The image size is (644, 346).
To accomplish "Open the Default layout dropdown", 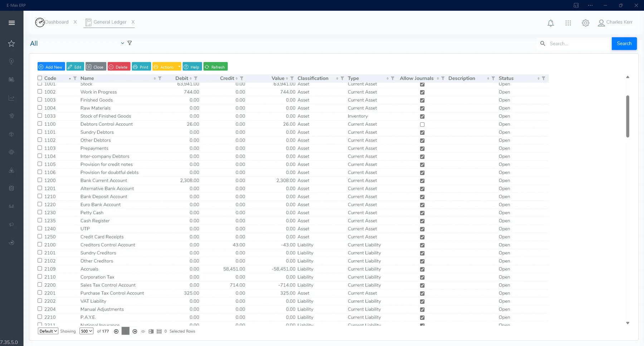I will (48, 331).
